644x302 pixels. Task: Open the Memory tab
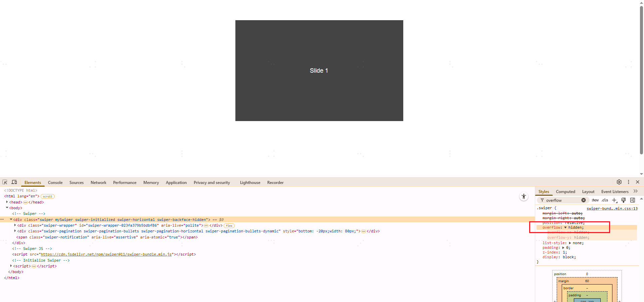[151, 183]
